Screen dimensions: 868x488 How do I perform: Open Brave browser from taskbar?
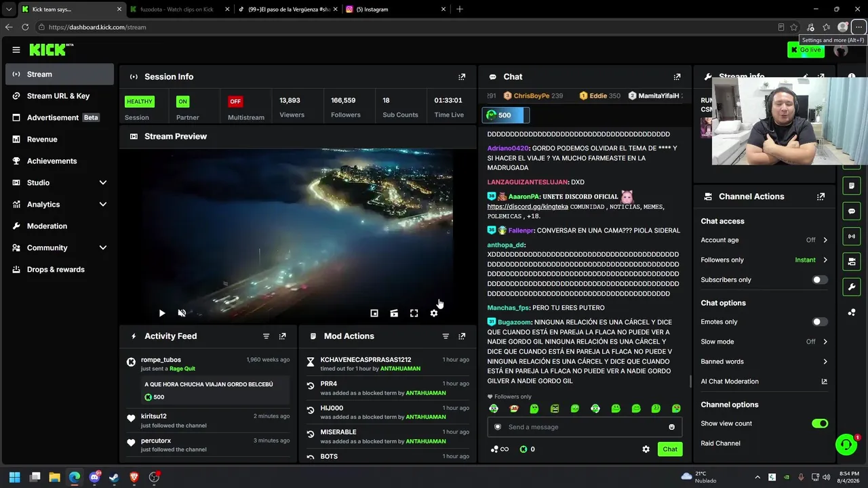coord(134,477)
